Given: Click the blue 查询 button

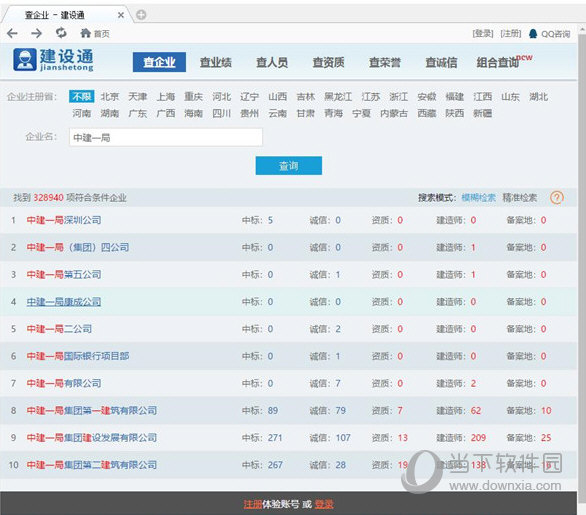Looking at the screenshot, I should [x=289, y=166].
